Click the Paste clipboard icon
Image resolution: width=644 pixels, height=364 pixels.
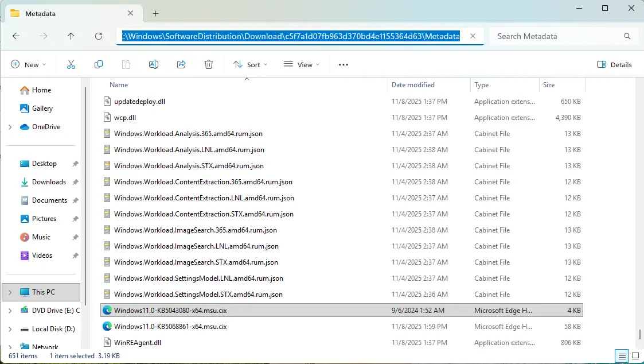pyautogui.click(x=126, y=64)
